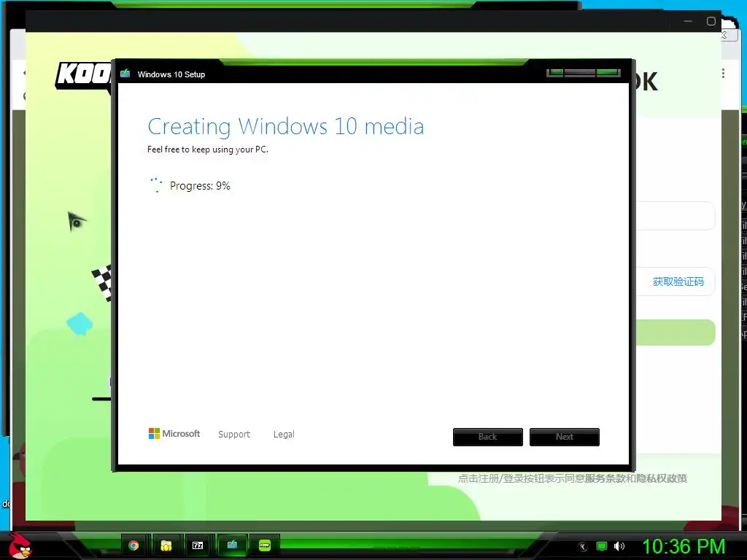Click the input field above 获取验证码
747x560 pixels.
click(x=676, y=216)
